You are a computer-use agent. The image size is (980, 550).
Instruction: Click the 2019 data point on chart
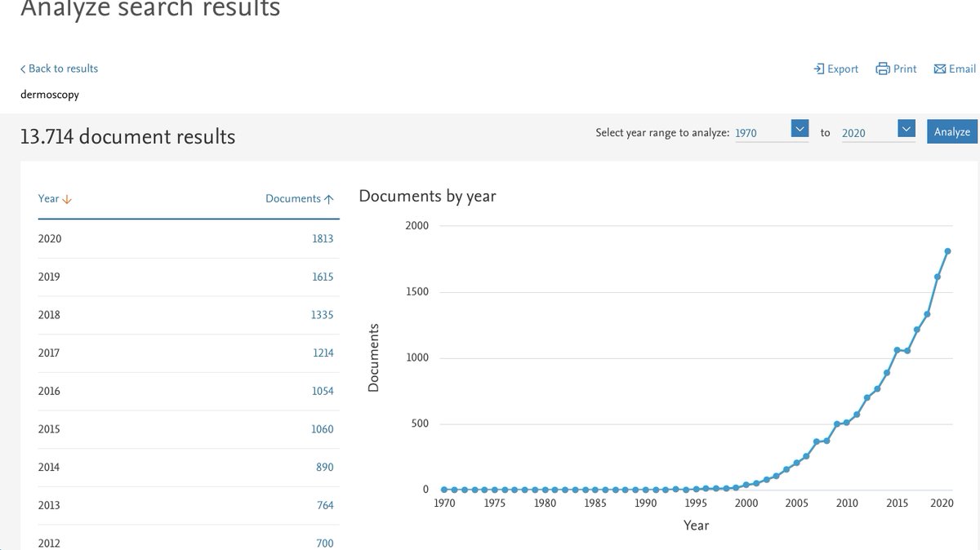938,277
